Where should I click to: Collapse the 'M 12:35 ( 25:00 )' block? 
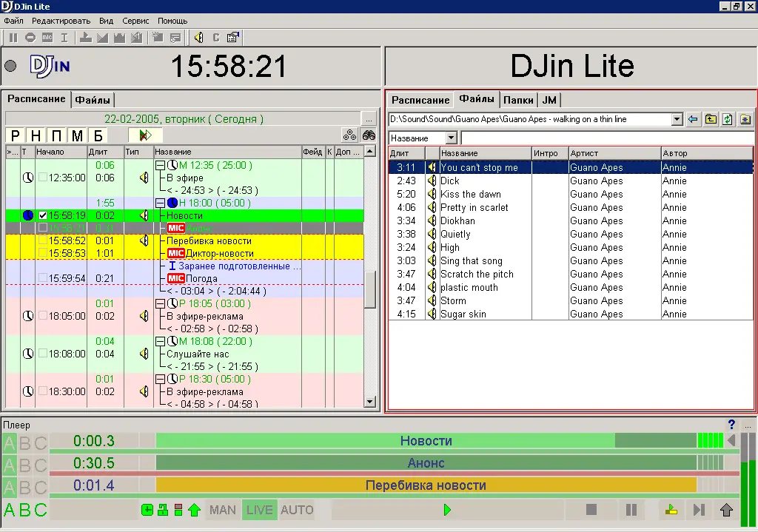pos(160,165)
